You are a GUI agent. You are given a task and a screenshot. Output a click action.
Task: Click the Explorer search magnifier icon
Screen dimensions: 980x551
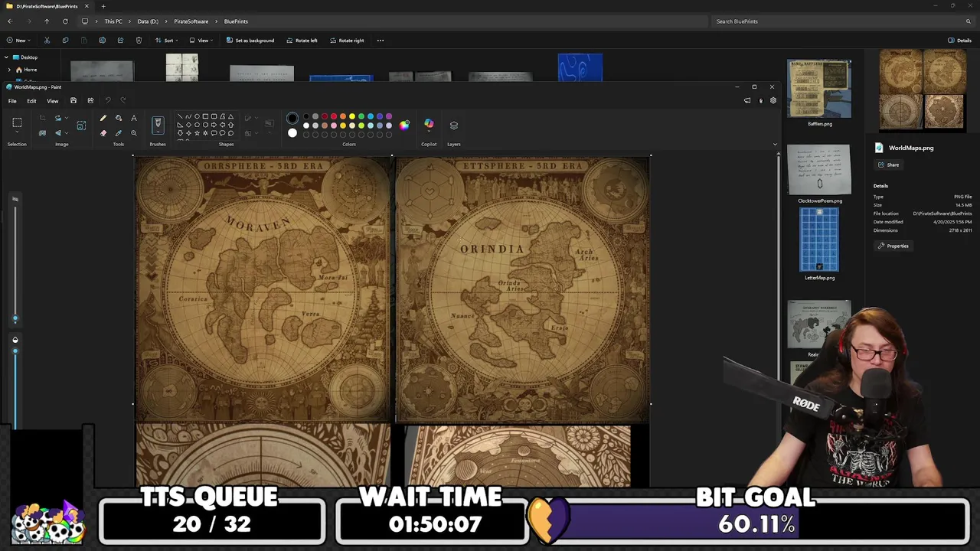[x=969, y=21]
